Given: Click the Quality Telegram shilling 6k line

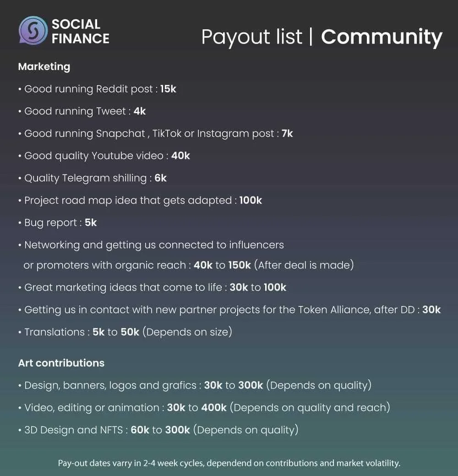Looking at the screenshot, I should 92,178.
